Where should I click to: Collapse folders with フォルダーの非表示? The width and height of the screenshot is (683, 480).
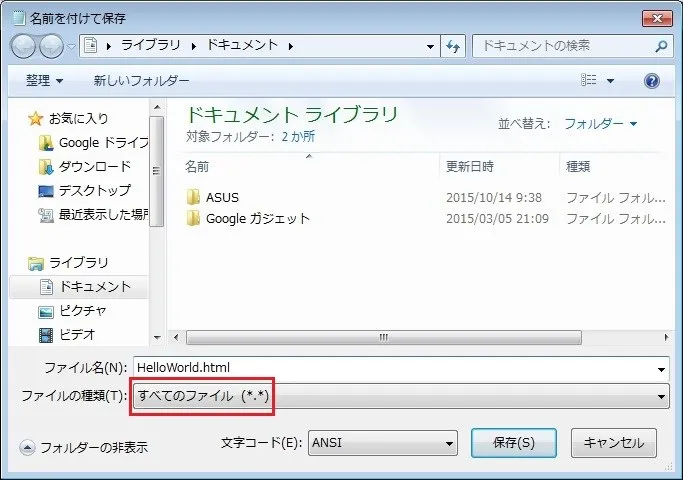click(x=84, y=447)
